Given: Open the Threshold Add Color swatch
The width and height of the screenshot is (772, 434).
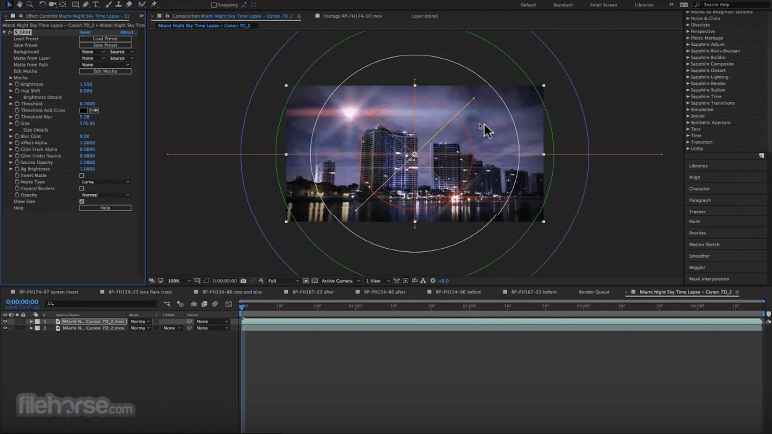Looking at the screenshot, I should [83, 110].
